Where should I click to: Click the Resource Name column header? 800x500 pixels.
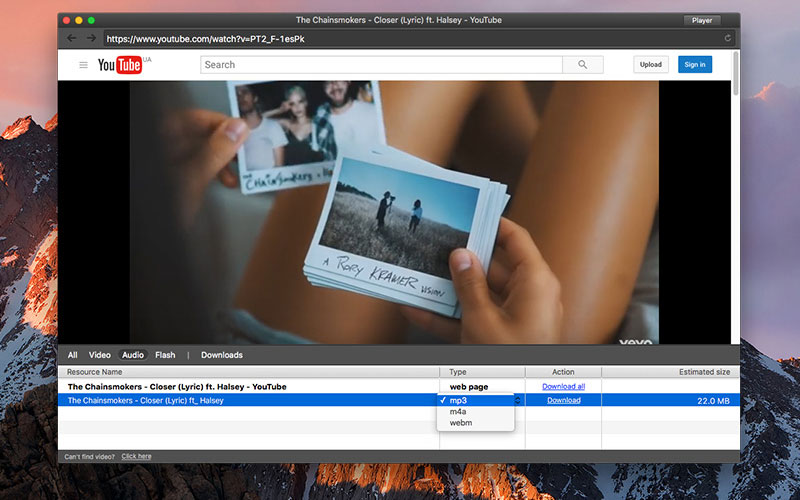pyautogui.click(x=248, y=372)
